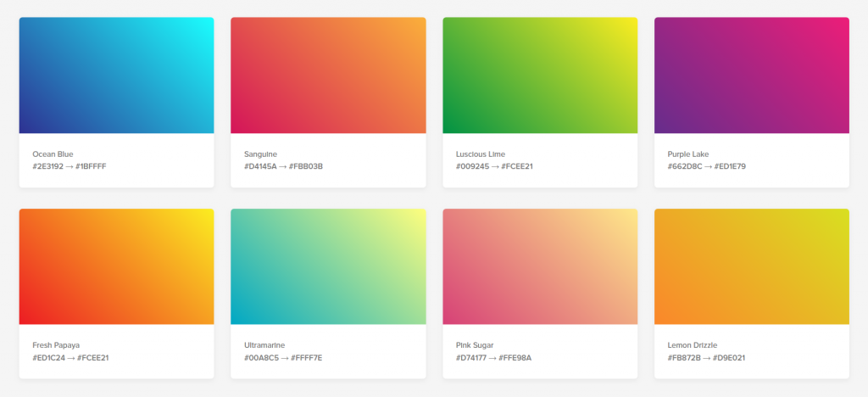Image resolution: width=868 pixels, height=397 pixels.
Task: Click the Pink Sugar name label
Action: (475, 345)
